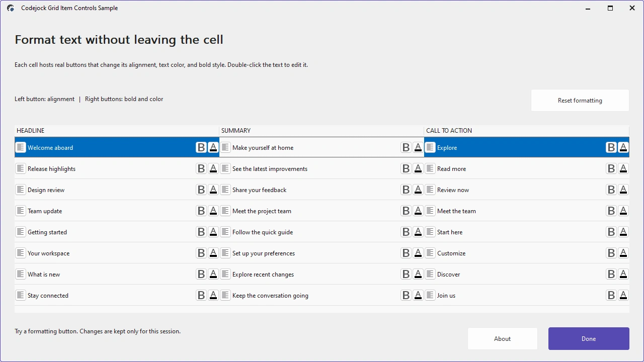Make Read more text bold

611,168
